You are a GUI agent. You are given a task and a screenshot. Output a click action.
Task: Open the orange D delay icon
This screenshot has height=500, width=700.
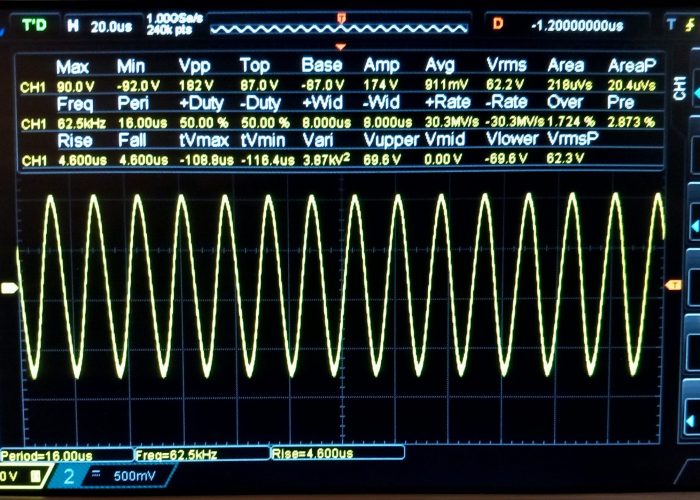pos(498,23)
